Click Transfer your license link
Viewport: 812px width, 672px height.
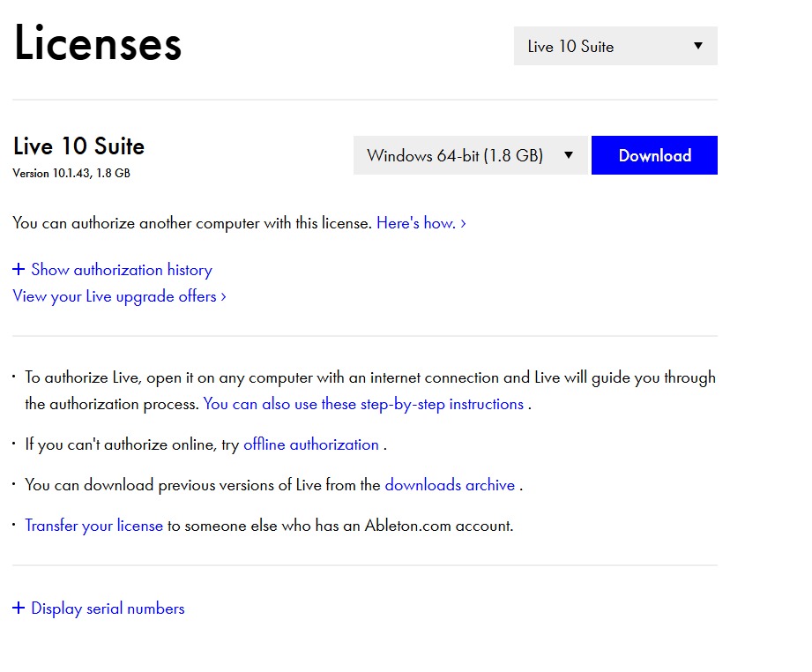click(93, 526)
